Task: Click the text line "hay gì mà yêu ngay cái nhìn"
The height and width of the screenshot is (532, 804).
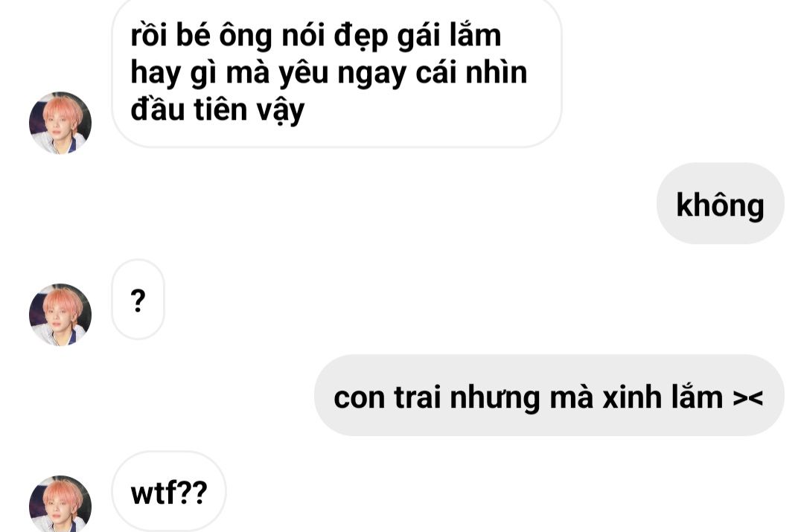Action: click(x=329, y=73)
